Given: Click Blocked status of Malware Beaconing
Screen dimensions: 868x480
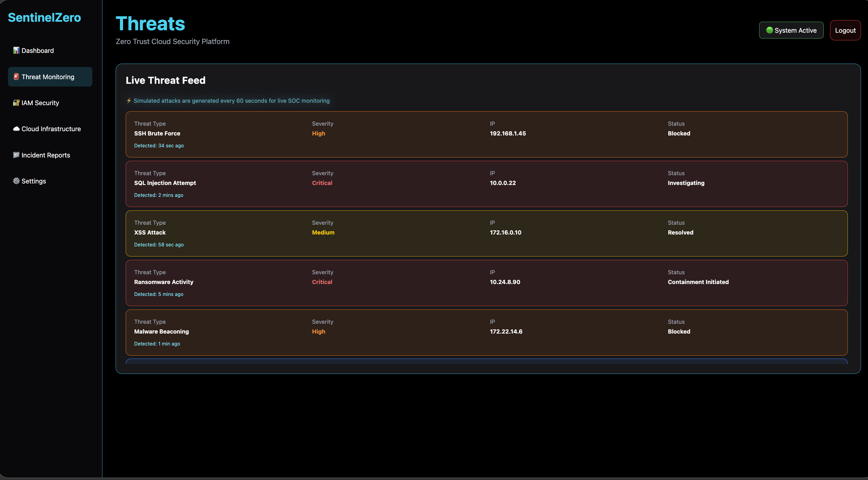Looking at the screenshot, I should pyautogui.click(x=679, y=331).
